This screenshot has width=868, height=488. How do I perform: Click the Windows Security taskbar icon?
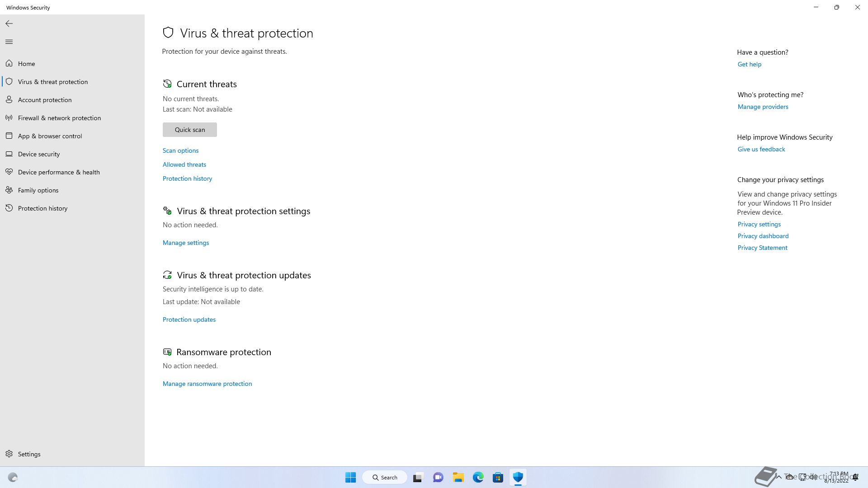[x=518, y=477]
